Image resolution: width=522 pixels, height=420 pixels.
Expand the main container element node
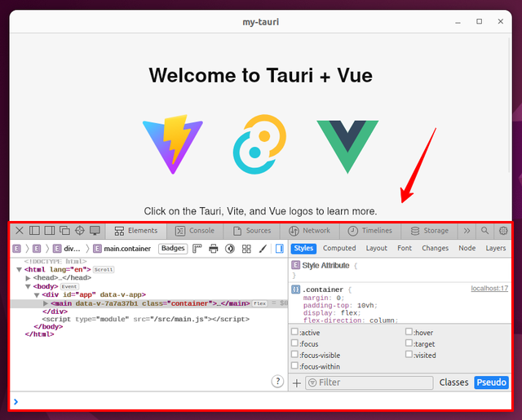(x=46, y=303)
